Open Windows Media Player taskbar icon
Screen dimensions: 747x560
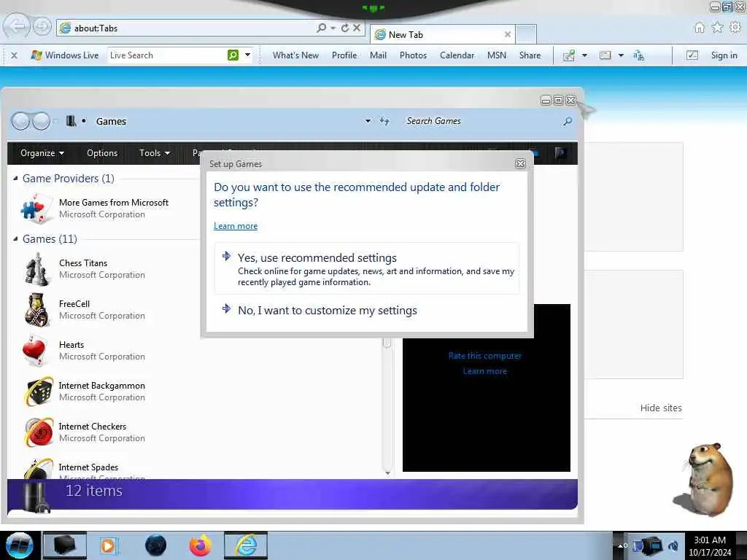pos(109,545)
